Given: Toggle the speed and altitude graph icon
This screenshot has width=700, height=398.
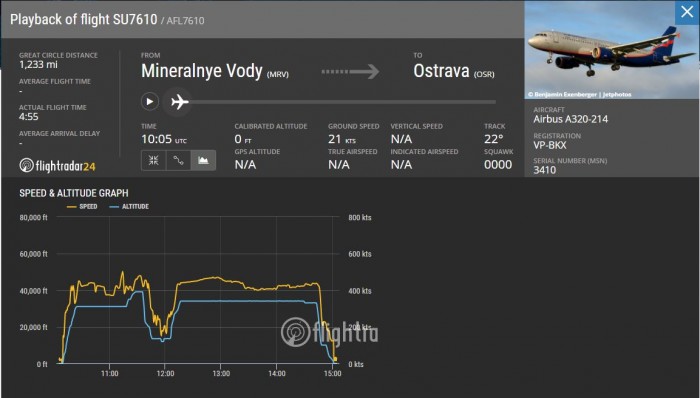Looking at the screenshot, I should [x=204, y=161].
